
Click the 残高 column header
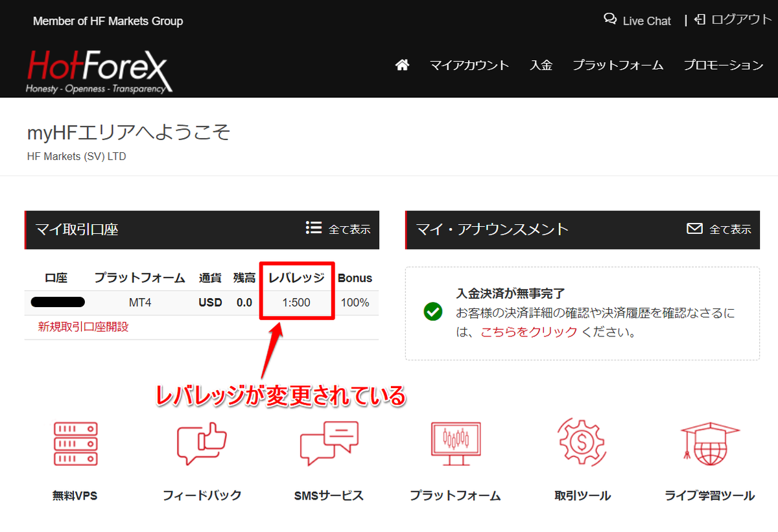[244, 278]
